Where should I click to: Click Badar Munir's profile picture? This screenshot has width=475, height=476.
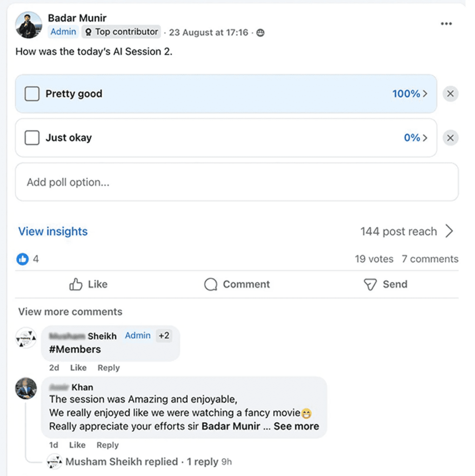[x=29, y=25]
